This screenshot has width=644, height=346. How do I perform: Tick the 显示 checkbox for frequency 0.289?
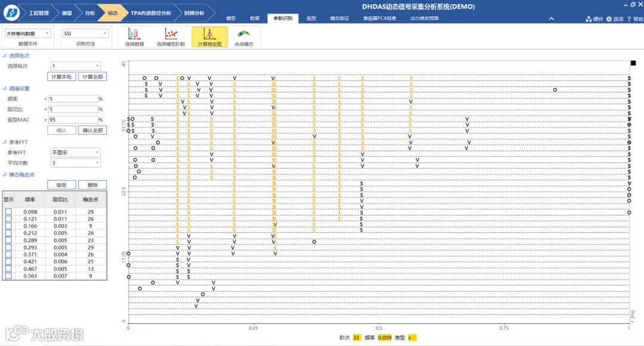(8, 240)
